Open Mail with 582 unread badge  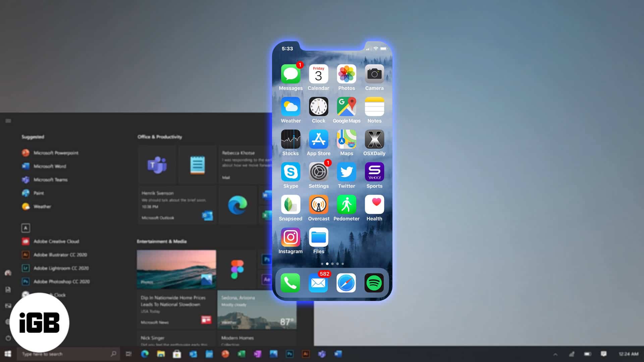[x=318, y=283]
